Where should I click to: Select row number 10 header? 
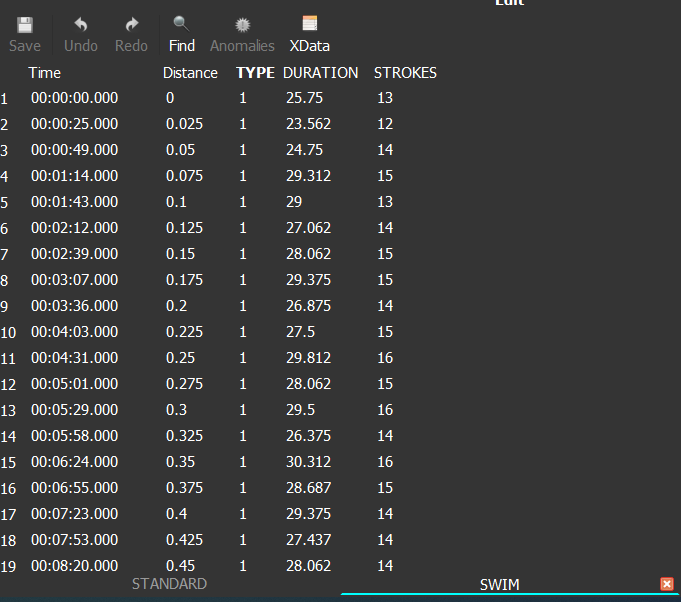(8, 333)
